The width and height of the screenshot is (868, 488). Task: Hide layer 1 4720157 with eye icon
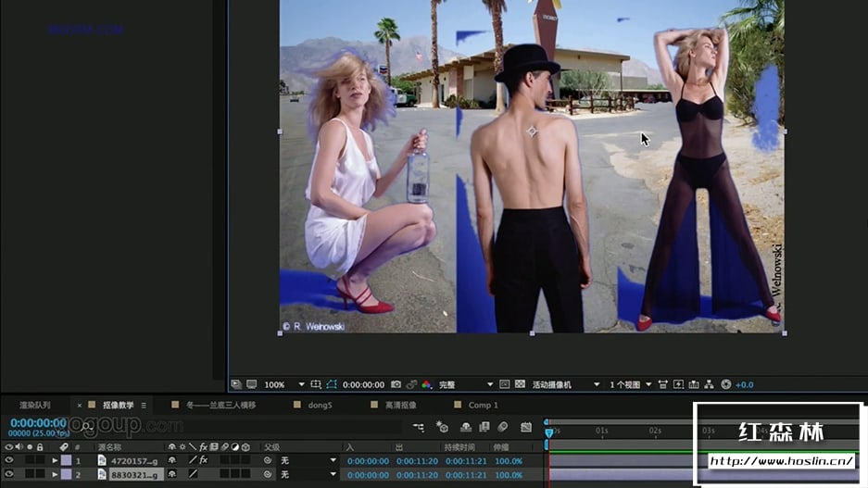[x=9, y=460]
